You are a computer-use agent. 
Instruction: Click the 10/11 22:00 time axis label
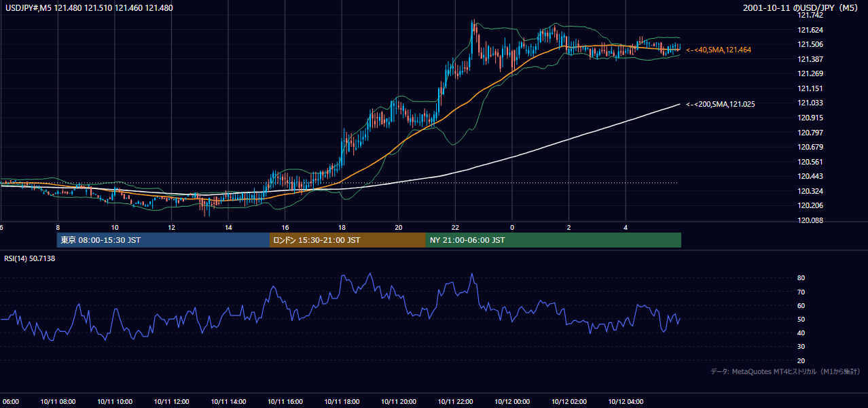pos(455,402)
